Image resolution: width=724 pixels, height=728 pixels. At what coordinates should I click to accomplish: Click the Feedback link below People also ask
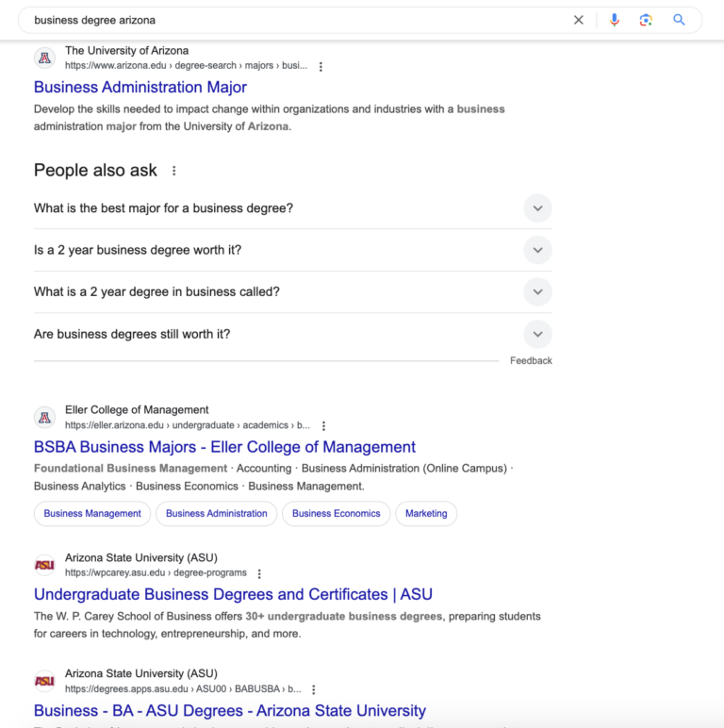(x=531, y=361)
